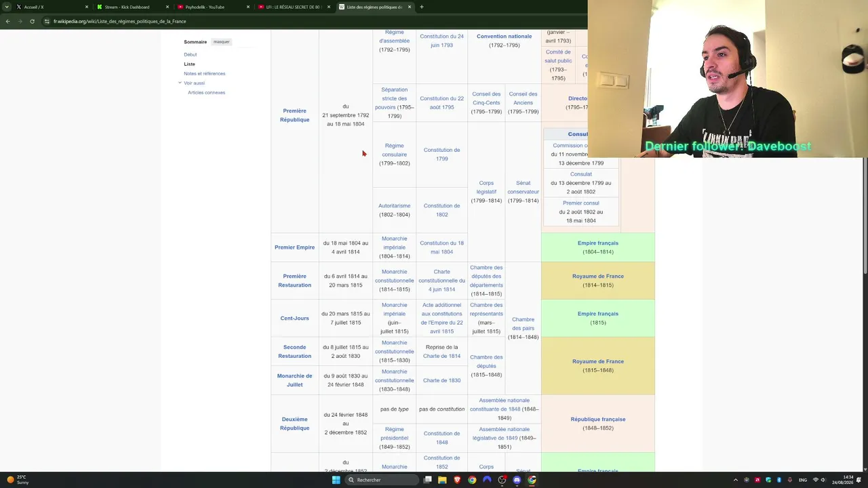
Task: Open the Premier Empire link
Action: 294,247
